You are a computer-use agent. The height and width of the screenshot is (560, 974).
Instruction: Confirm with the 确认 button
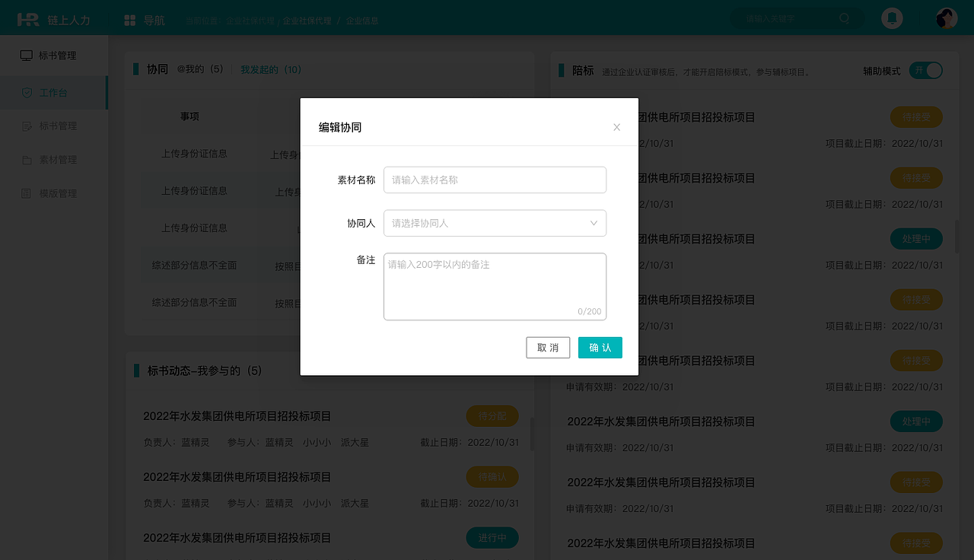click(x=600, y=347)
